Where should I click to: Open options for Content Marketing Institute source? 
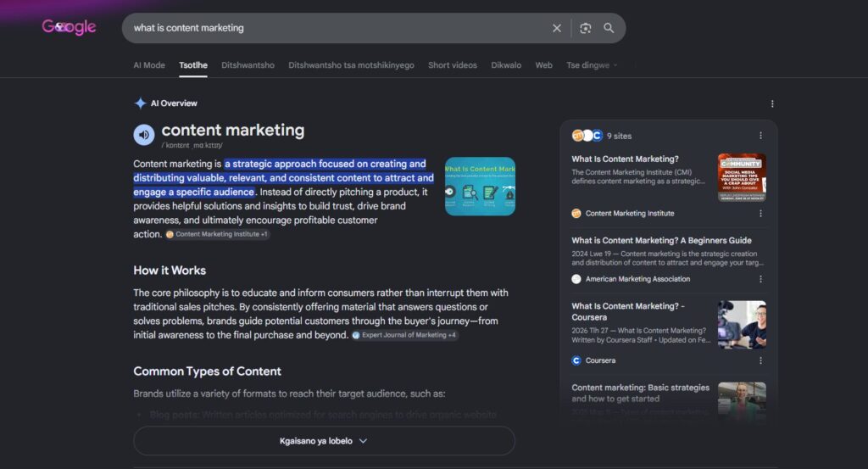(760, 213)
